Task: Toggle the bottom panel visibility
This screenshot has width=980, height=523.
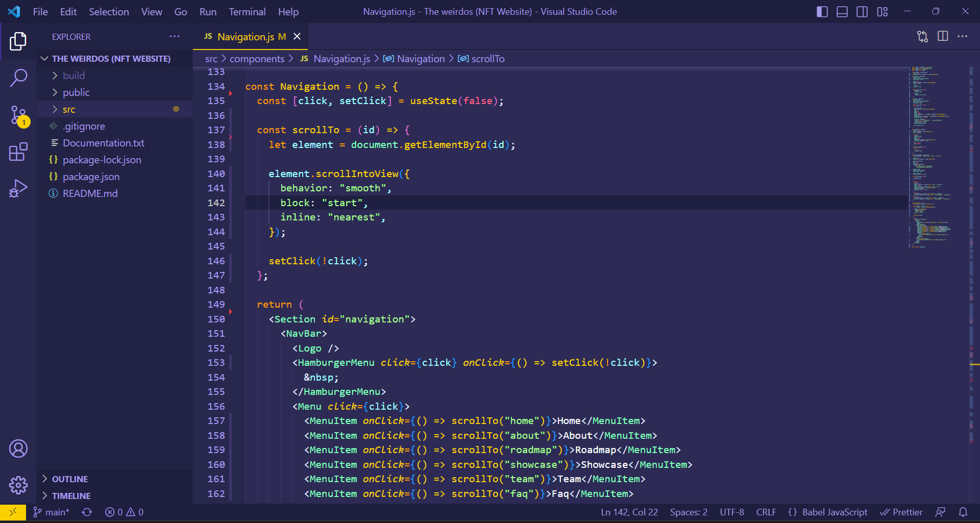Action: click(842, 11)
